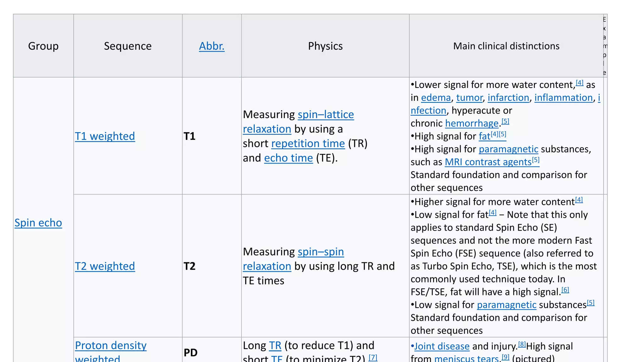Image resolution: width=644 pixels, height=362 pixels.
Task: Open the T1 weighted sequence link
Action: [105, 136]
